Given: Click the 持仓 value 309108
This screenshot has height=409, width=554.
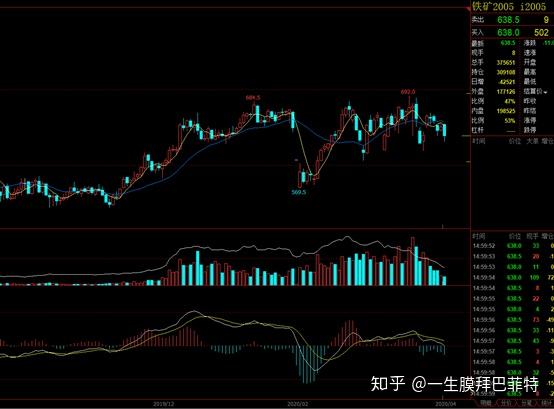Looking at the screenshot, I should [x=506, y=72].
